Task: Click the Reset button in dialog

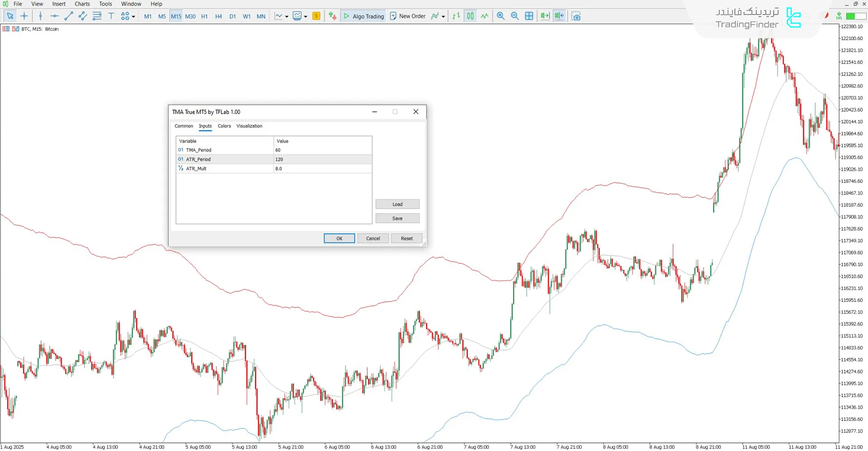Action: coord(406,239)
